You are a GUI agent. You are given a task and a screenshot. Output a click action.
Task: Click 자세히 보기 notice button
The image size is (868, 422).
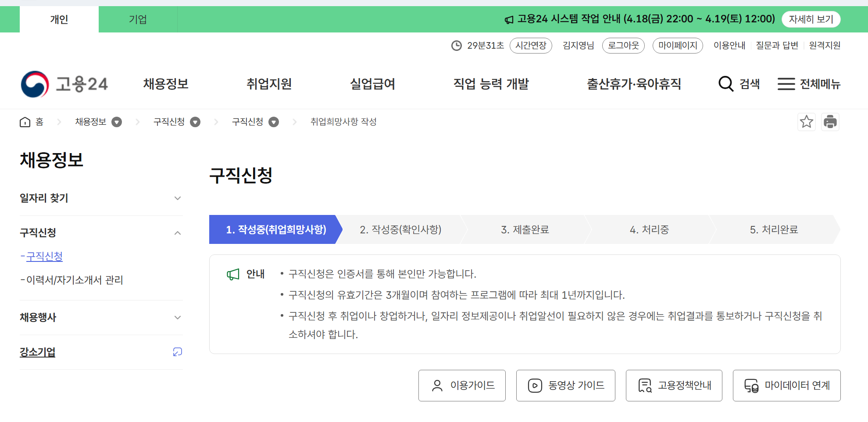(811, 19)
